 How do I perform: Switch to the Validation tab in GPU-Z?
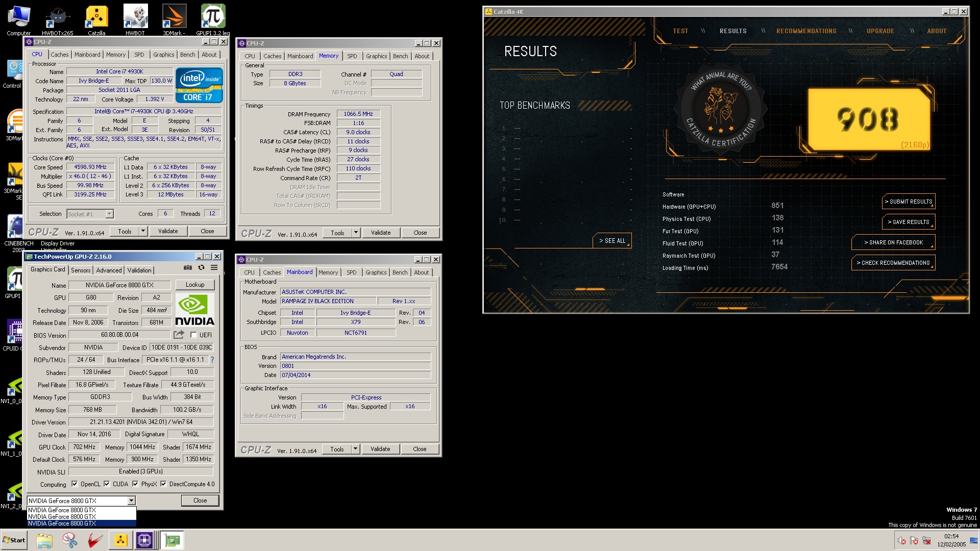139,270
